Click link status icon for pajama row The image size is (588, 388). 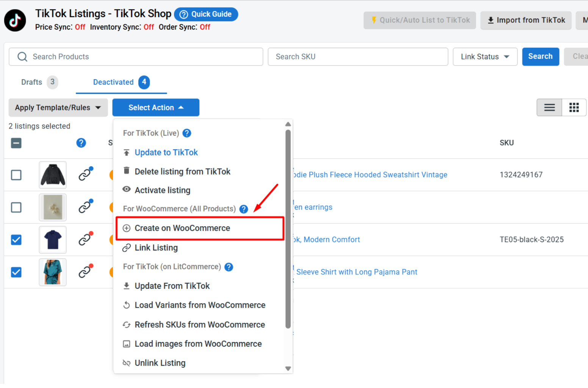tap(86, 271)
